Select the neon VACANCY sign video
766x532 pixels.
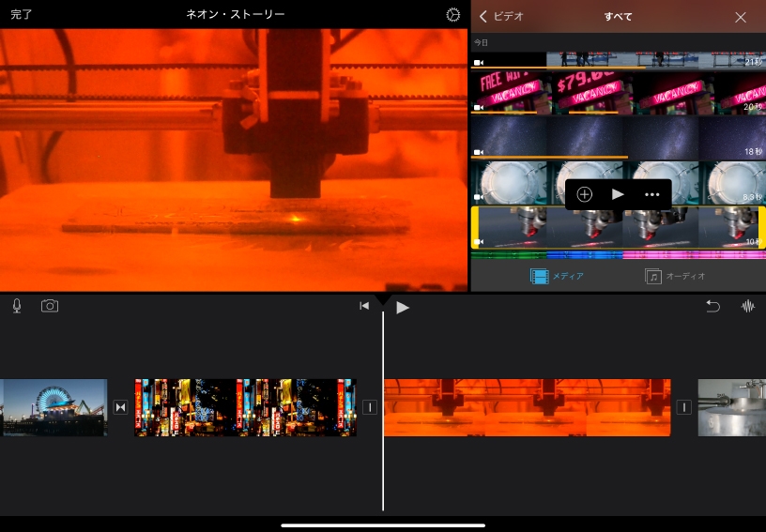coord(618,92)
